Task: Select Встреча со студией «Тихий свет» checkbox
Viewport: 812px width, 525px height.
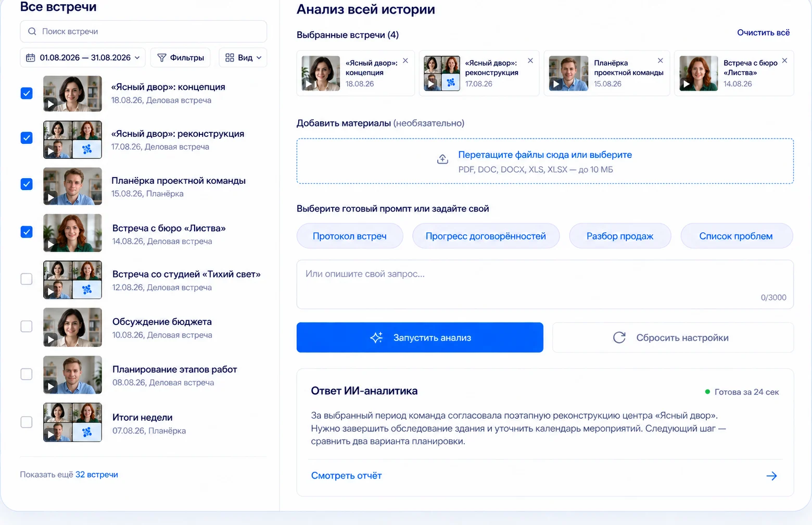Action: [x=27, y=279]
